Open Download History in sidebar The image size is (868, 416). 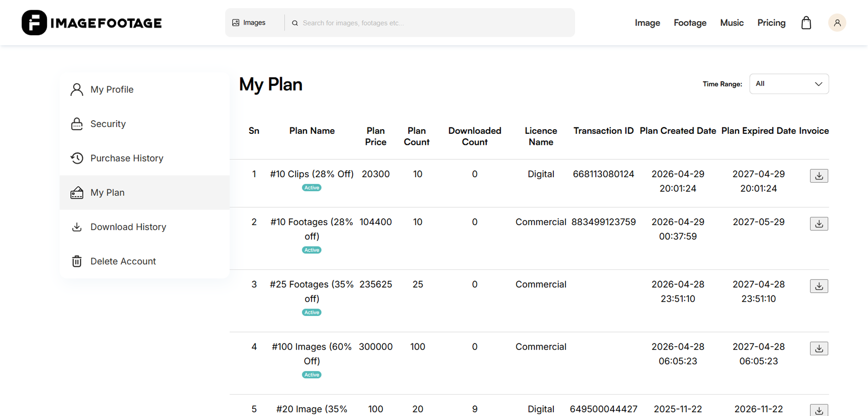click(144, 227)
